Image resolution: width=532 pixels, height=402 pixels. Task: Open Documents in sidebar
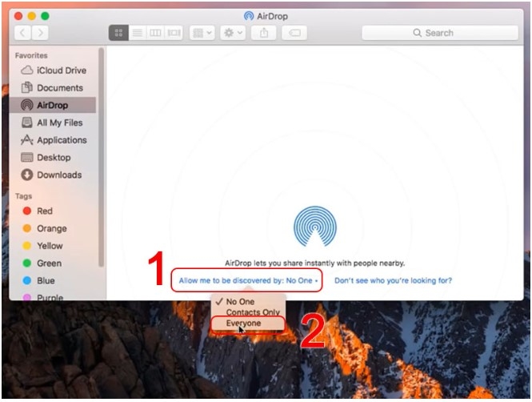click(54, 88)
